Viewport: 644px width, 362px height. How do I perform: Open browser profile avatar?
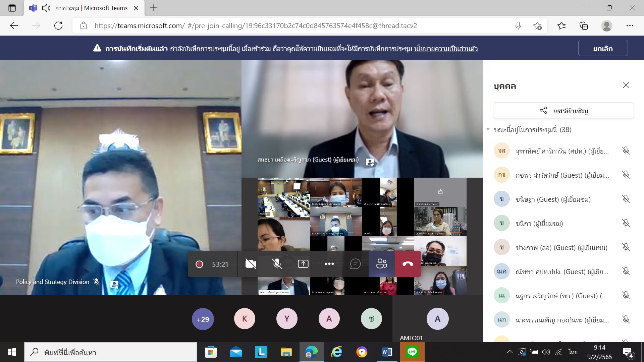click(x=606, y=26)
